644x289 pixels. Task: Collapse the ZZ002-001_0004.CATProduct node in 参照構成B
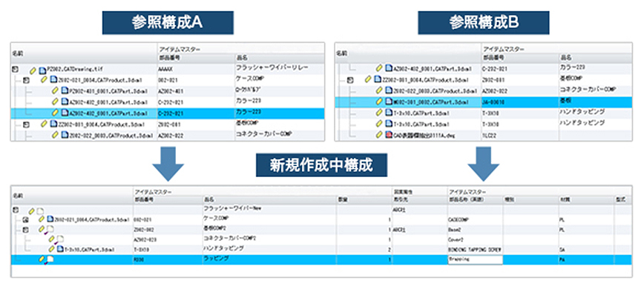click(x=350, y=80)
